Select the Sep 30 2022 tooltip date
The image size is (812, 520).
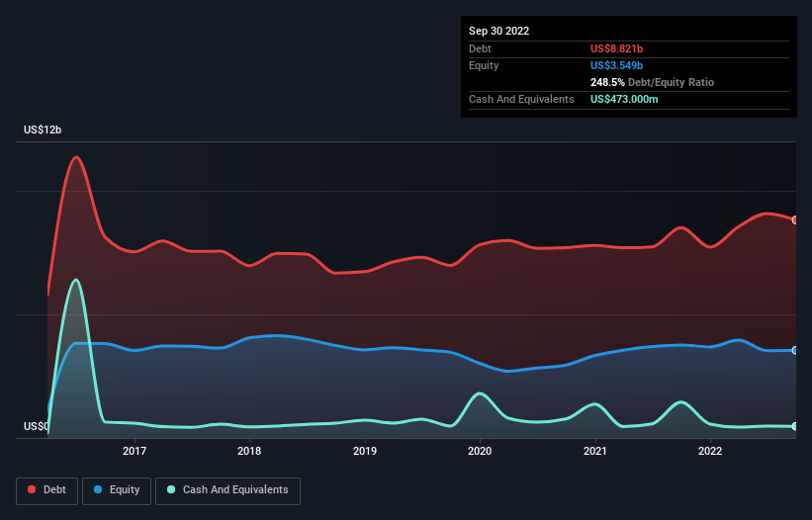coord(498,31)
